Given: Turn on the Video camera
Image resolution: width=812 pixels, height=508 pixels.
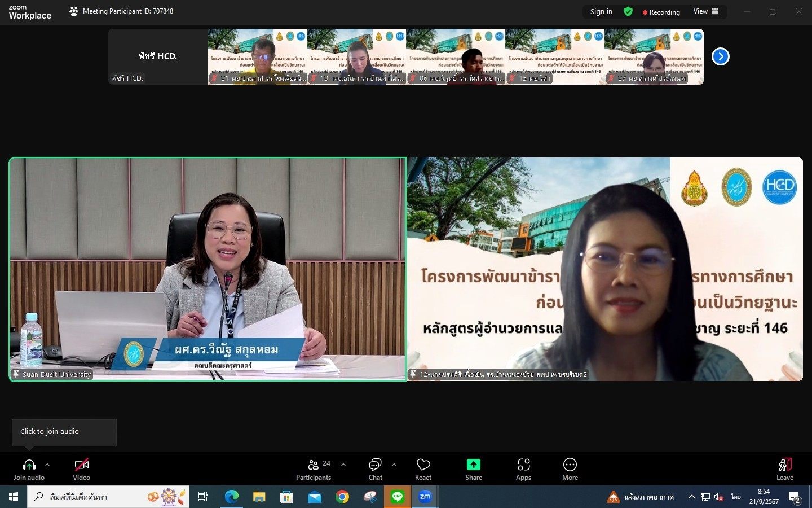Looking at the screenshot, I should coord(81,465).
